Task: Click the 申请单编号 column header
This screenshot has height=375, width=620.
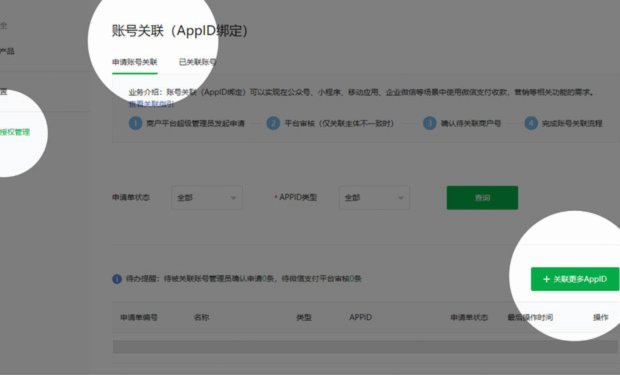Action: tap(139, 317)
